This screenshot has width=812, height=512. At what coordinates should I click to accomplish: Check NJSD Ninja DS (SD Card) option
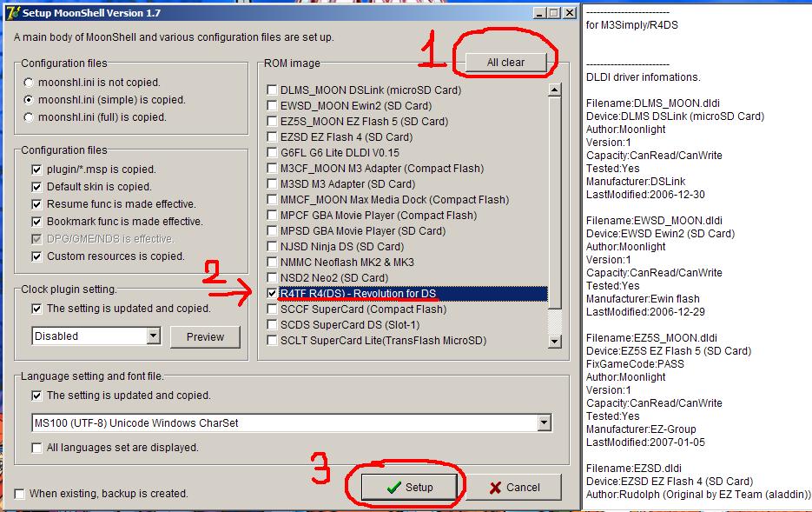[x=272, y=247]
